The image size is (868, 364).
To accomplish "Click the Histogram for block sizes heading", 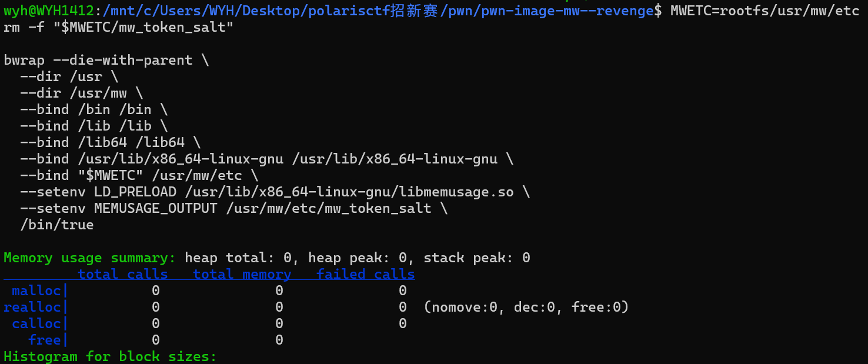I will (x=110, y=356).
